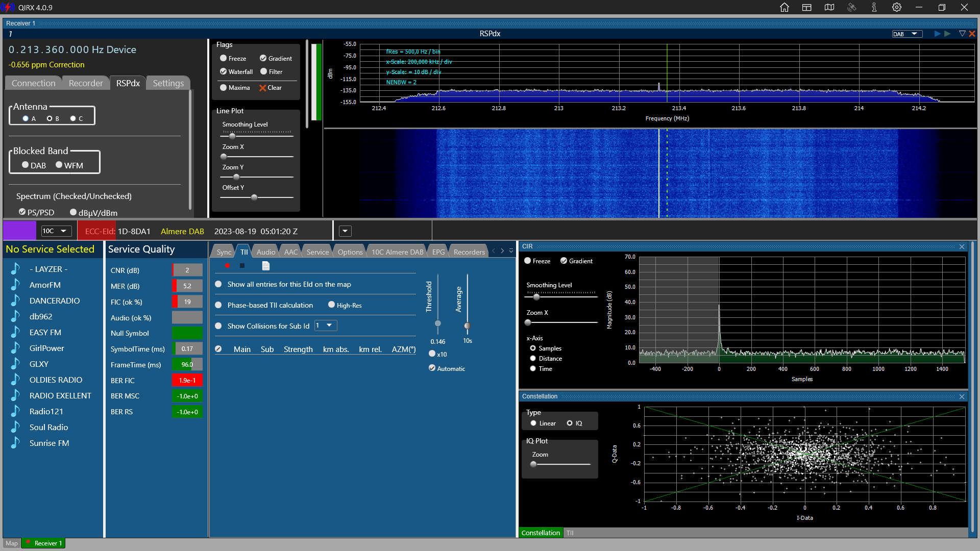Sort by Strength column header
This screenshot has width=980, height=551.
(298, 349)
